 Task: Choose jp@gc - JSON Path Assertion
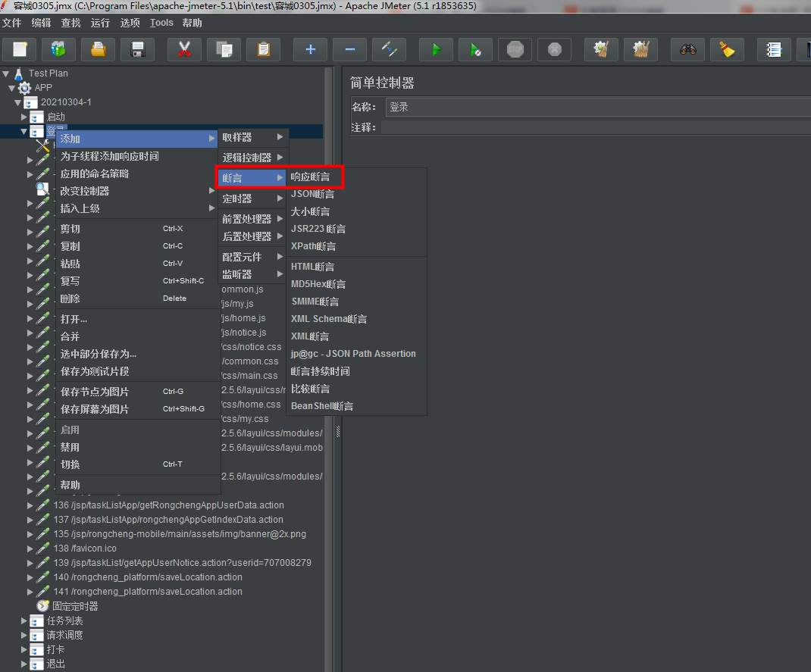[x=357, y=354]
